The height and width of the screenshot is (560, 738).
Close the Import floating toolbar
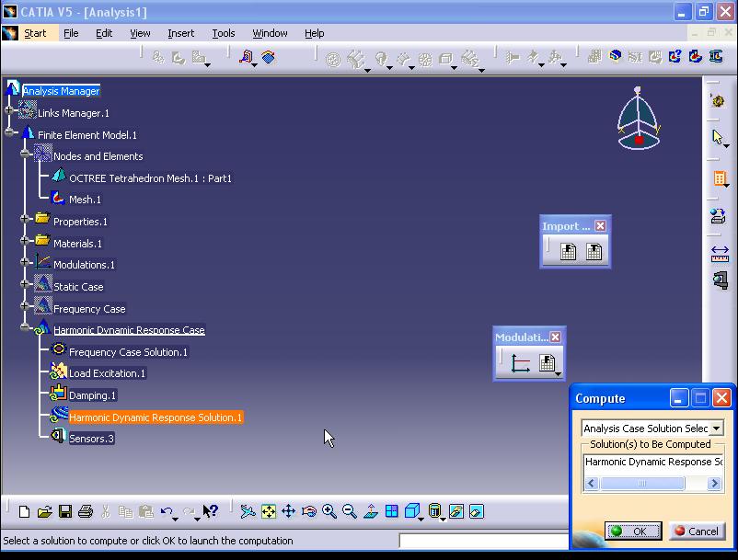click(600, 226)
